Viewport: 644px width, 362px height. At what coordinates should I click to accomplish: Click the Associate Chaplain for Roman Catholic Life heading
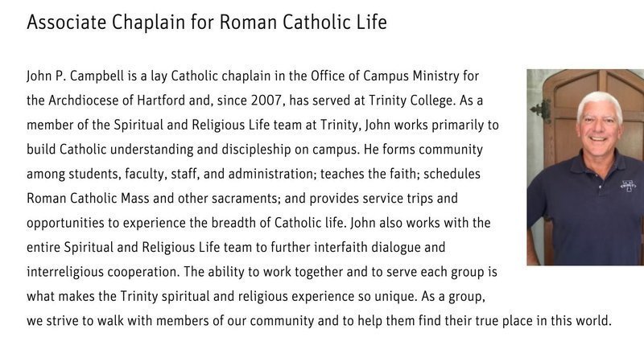[x=207, y=23]
